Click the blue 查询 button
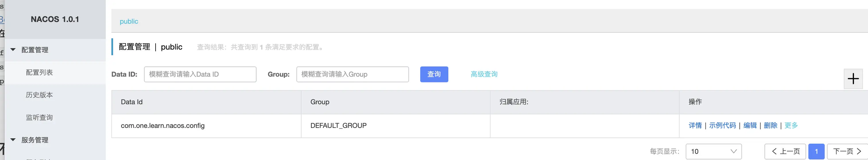Image resolution: width=868 pixels, height=160 pixels. [434, 74]
